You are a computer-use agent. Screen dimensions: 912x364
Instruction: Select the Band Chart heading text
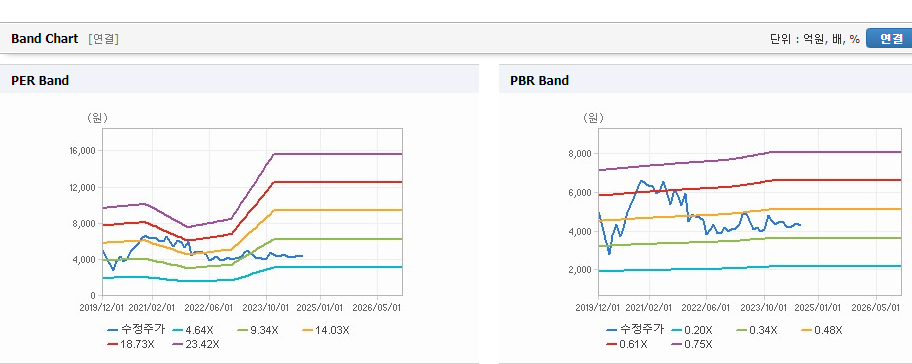click(44, 38)
